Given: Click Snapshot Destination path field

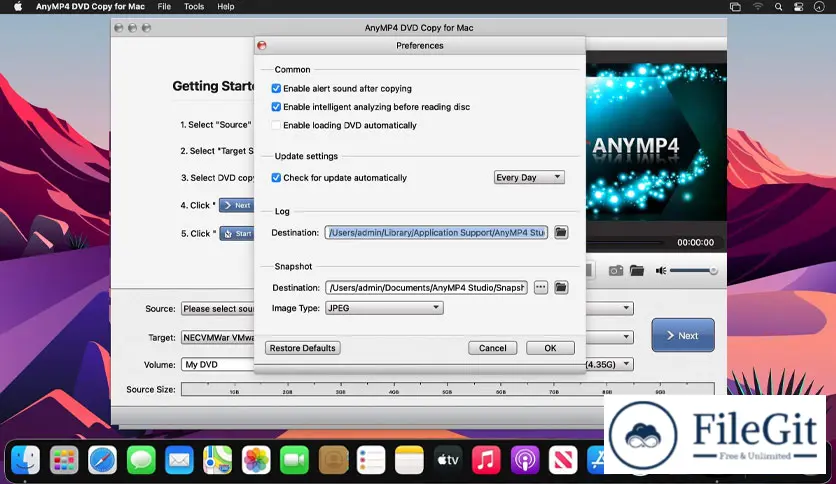Looking at the screenshot, I should pos(427,287).
